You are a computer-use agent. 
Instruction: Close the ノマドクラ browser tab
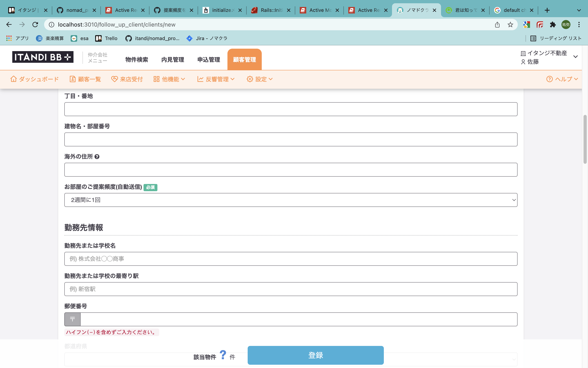pyautogui.click(x=434, y=10)
